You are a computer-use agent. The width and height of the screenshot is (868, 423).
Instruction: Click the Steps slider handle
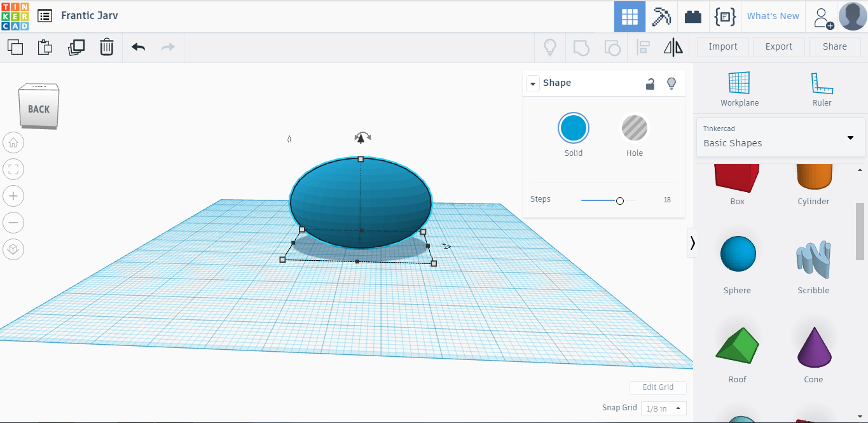620,200
